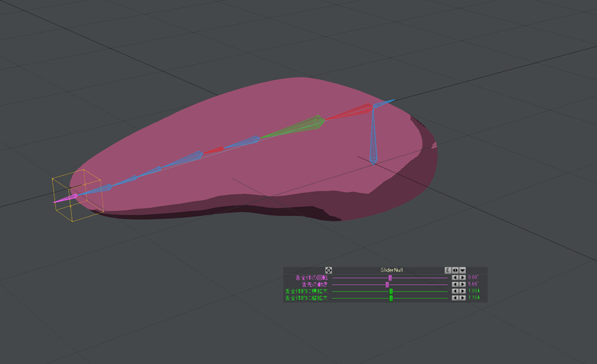597x364 pixels.
Task: Click the 舌全体的に横拡大 slider label
Action: pos(306,291)
